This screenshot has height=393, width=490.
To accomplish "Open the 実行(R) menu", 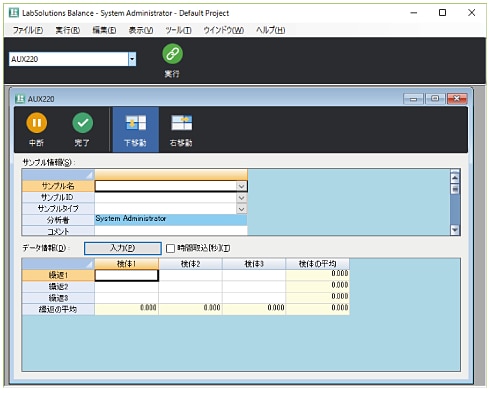I will click(68, 30).
